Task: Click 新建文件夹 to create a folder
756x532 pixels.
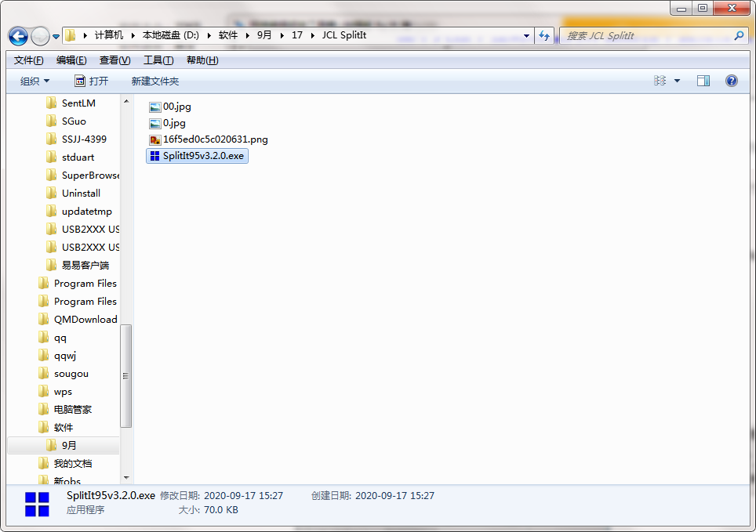Action: pyautogui.click(x=155, y=81)
